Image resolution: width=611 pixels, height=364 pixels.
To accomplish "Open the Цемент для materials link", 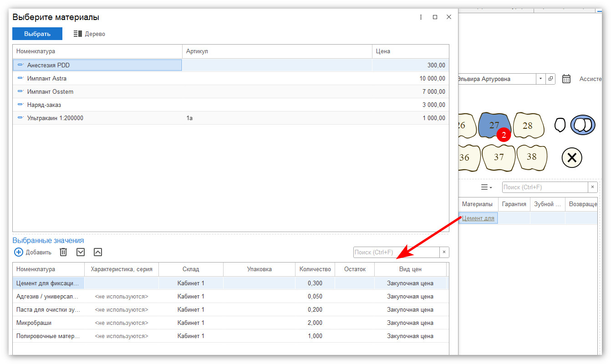I will (x=478, y=218).
